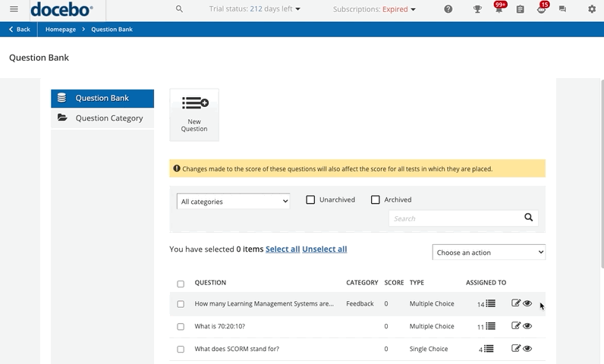Image resolution: width=604 pixels, height=364 pixels.
Task: Go to Homepage breadcrumb
Action: click(61, 30)
